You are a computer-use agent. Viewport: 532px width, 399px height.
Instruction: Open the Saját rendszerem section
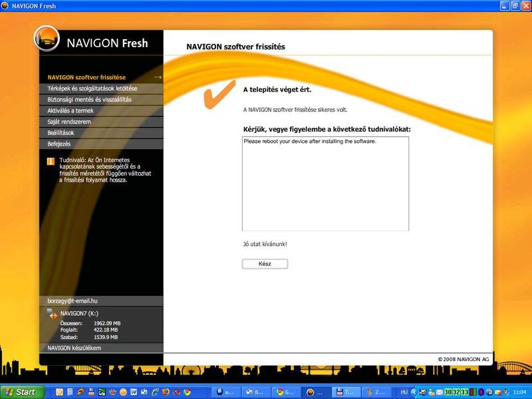(x=101, y=122)
